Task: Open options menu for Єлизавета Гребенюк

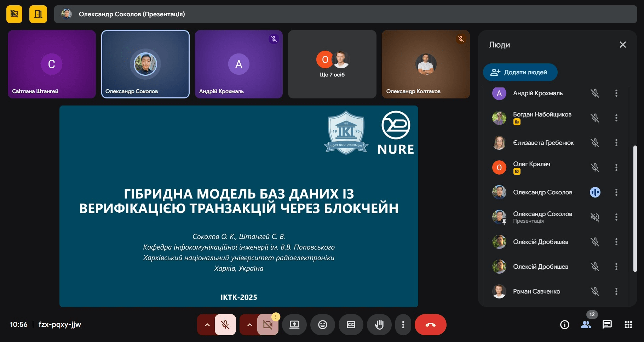Action: pos(616,143)
